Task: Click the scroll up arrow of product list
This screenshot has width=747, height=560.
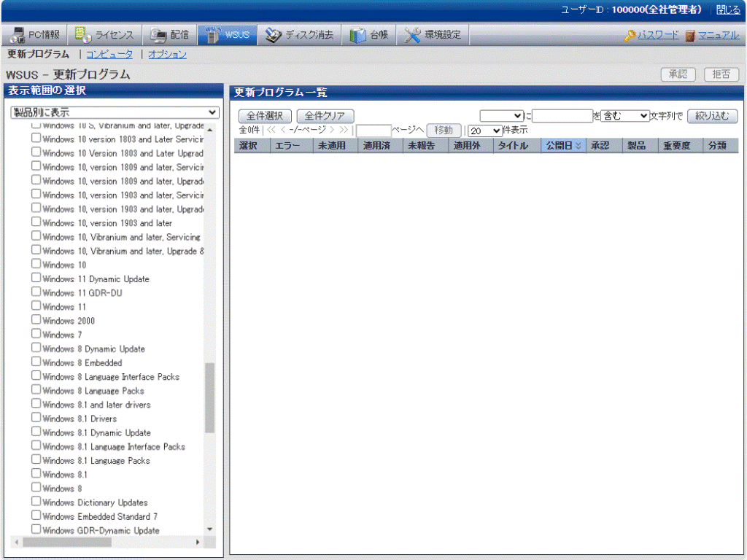Action: 209,130
